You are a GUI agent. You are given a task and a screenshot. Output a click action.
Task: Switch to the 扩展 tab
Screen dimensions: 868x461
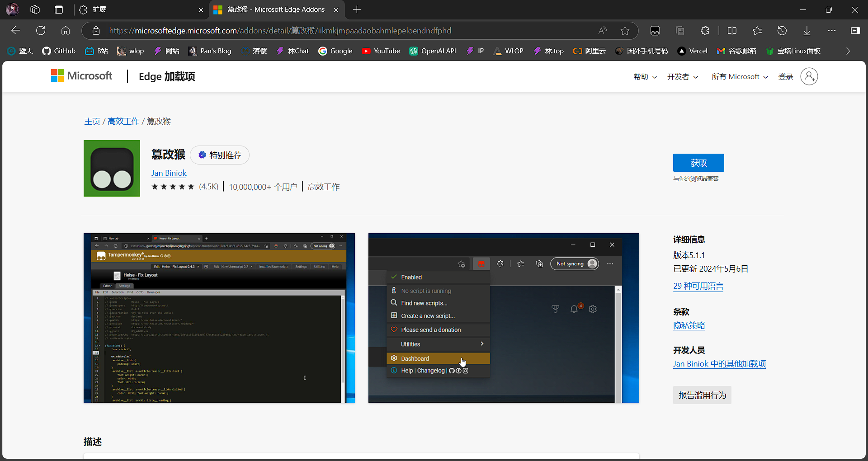pos(140,9)
